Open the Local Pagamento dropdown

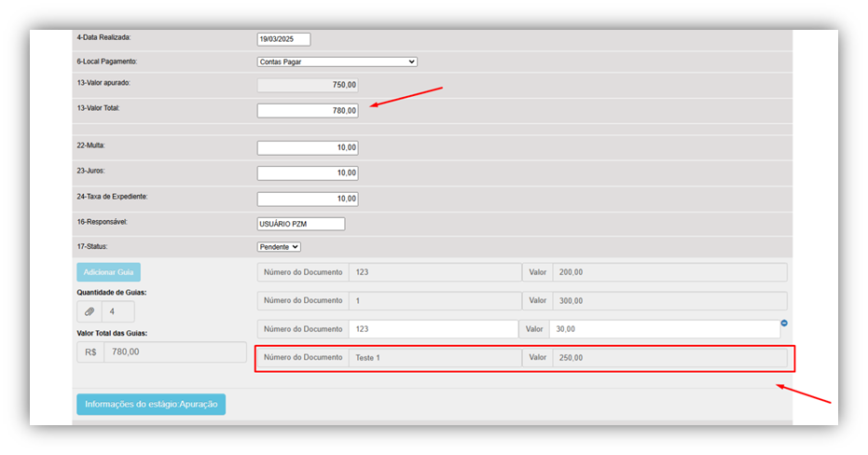coord(337,62)
